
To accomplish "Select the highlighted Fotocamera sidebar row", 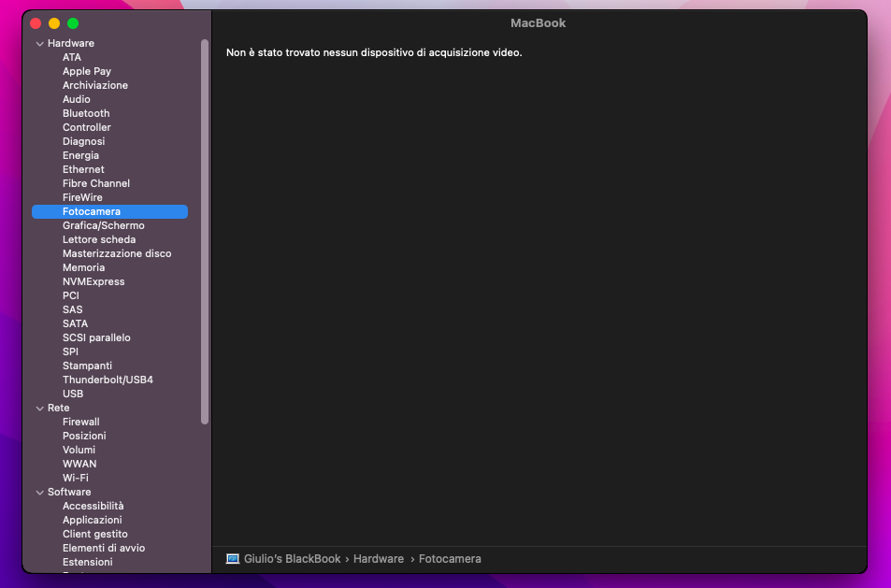I will click(x=109, y=211).
